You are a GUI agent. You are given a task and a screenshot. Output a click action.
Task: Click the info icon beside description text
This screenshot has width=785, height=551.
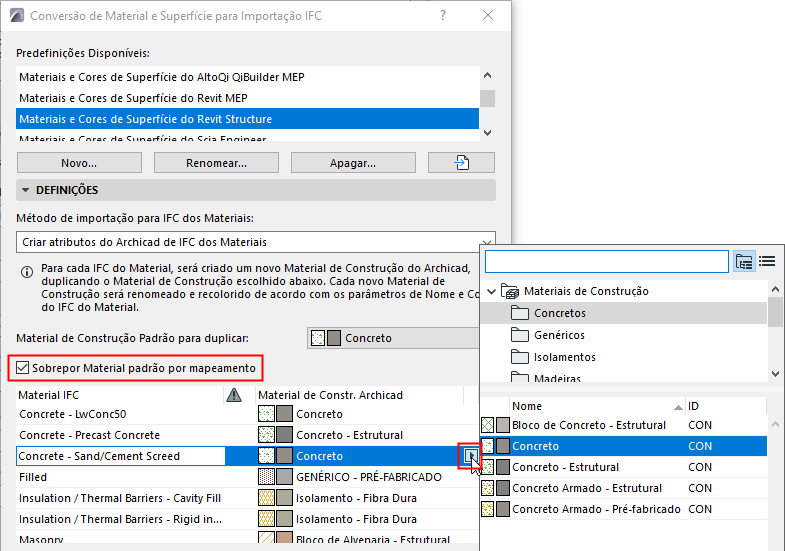click(27, 272)
